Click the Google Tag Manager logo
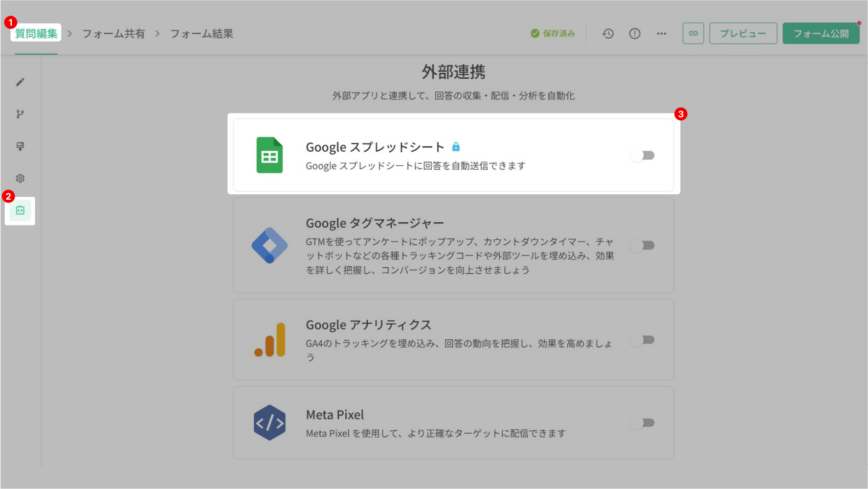 coord(269,245)
